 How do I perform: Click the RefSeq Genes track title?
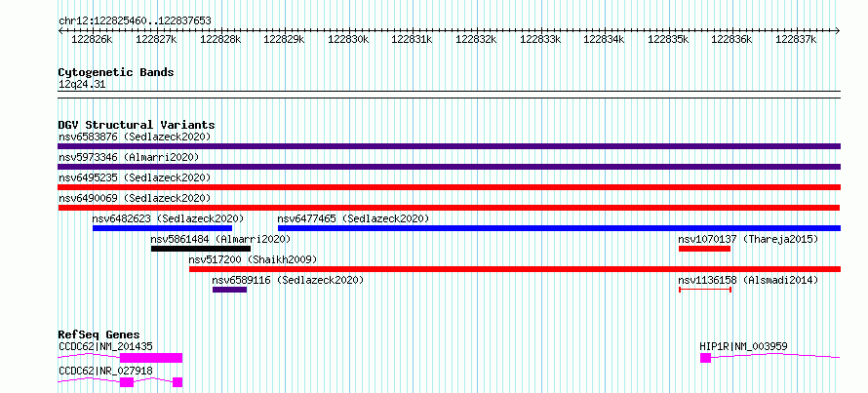(x=99, y=334)
